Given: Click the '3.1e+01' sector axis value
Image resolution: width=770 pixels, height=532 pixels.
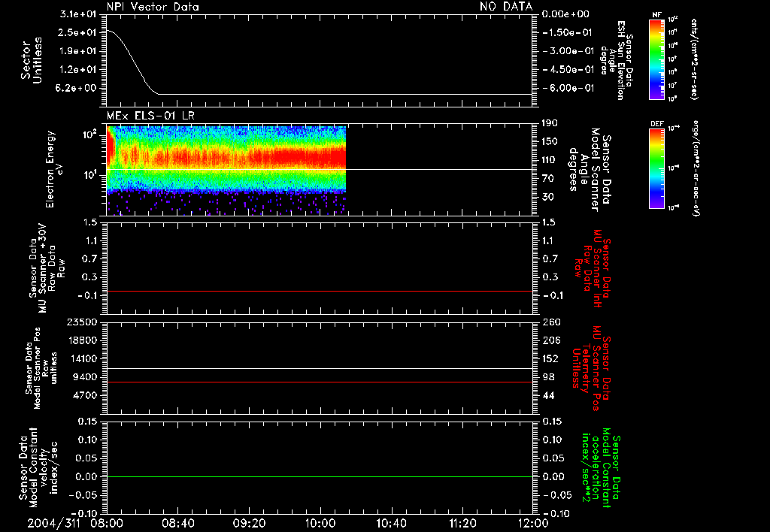Looking at the screenshot, I should [77, 14].
